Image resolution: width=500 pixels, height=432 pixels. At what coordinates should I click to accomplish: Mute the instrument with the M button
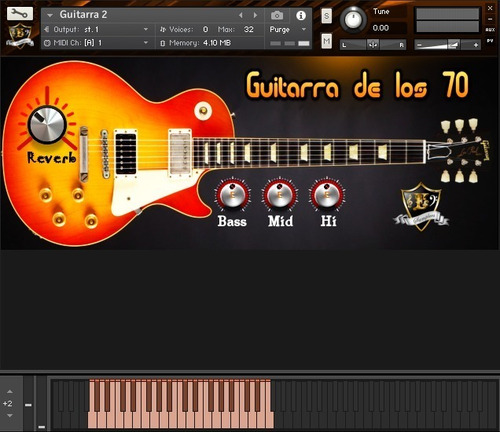point(326,41)
